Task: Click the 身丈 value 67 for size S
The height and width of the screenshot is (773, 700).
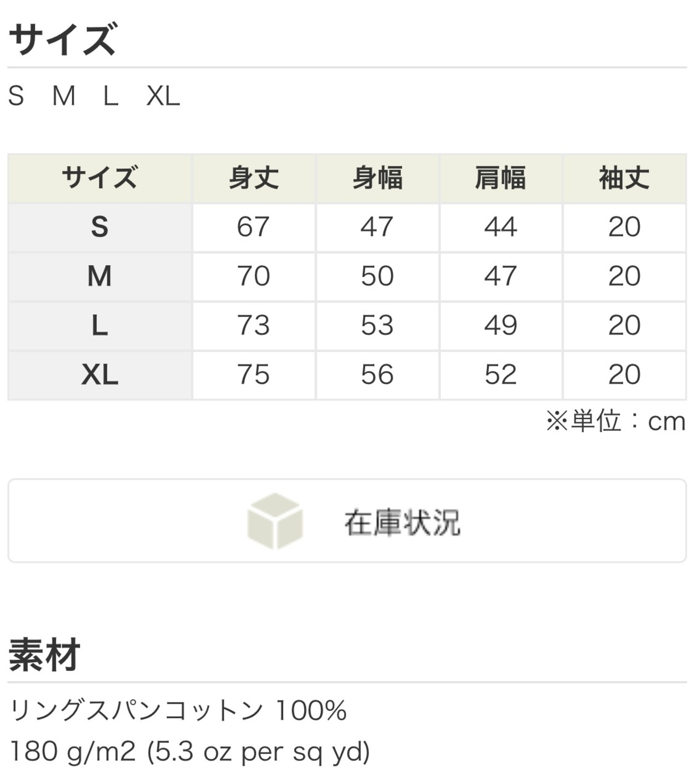Action: coord(253,227)
